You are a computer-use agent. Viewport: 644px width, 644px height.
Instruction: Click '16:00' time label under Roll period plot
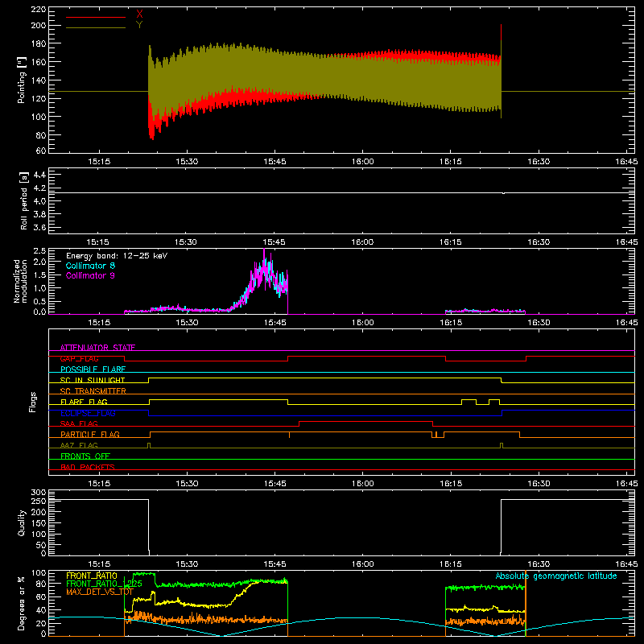362,242
